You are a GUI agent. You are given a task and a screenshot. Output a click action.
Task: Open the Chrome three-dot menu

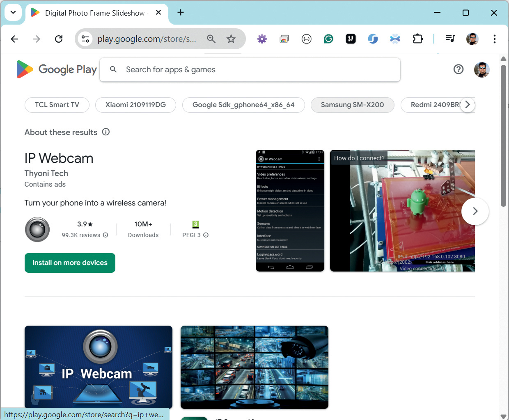coord(495,39)
